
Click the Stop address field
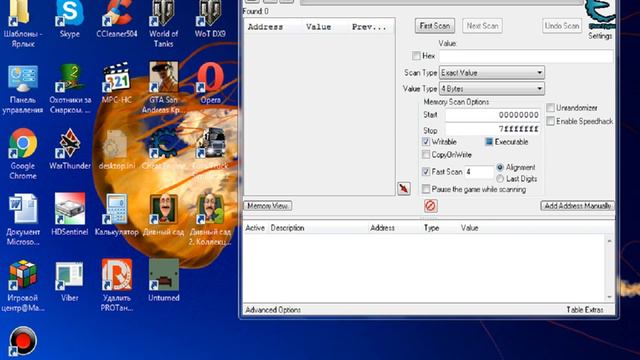pos(493,129)
